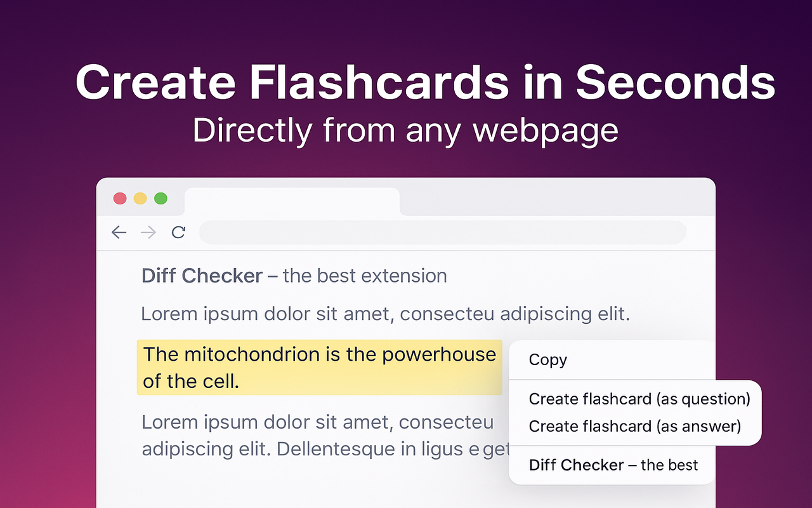Choose 'Create flashcard (as question)' menu entry

[639, 399]
